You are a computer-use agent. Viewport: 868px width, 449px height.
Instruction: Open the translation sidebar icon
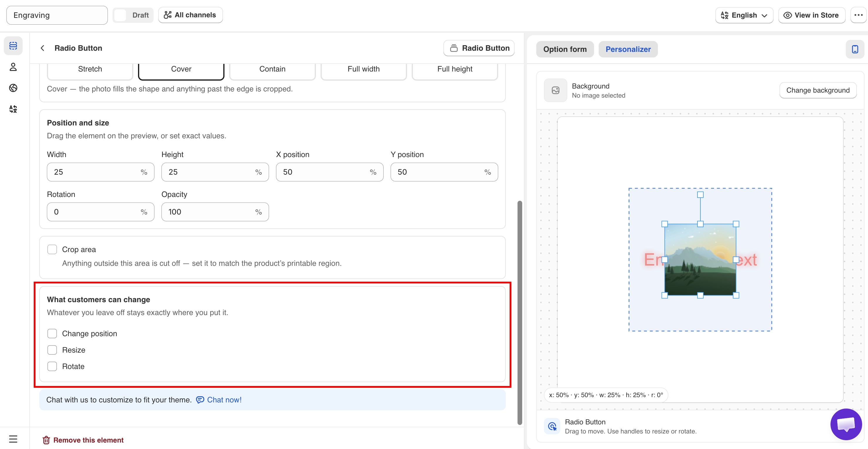13,109
